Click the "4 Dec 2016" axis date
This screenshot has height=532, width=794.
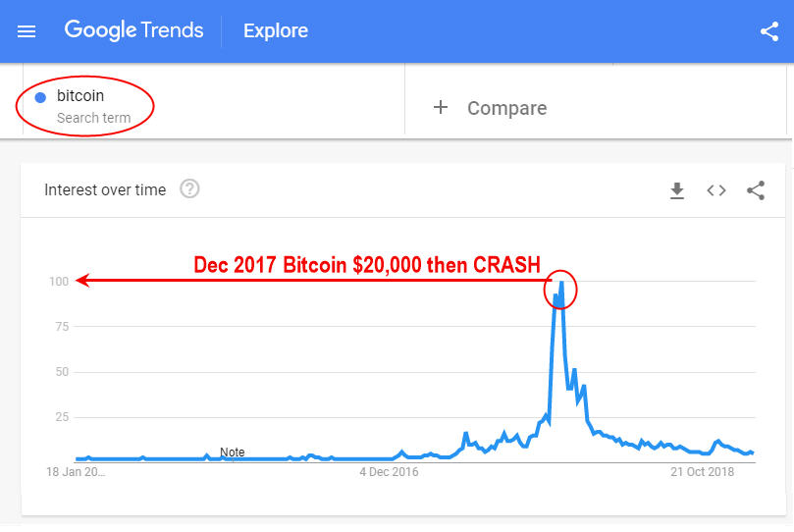389,472
